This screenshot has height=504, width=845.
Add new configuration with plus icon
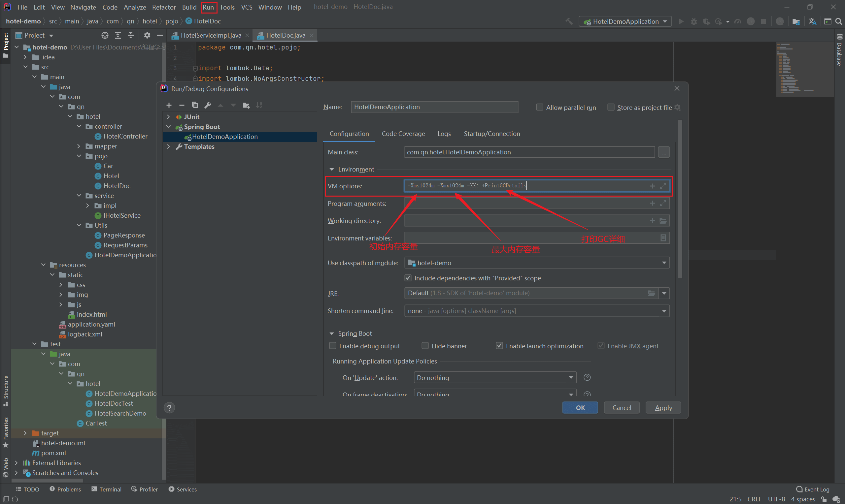pos(169,105)
